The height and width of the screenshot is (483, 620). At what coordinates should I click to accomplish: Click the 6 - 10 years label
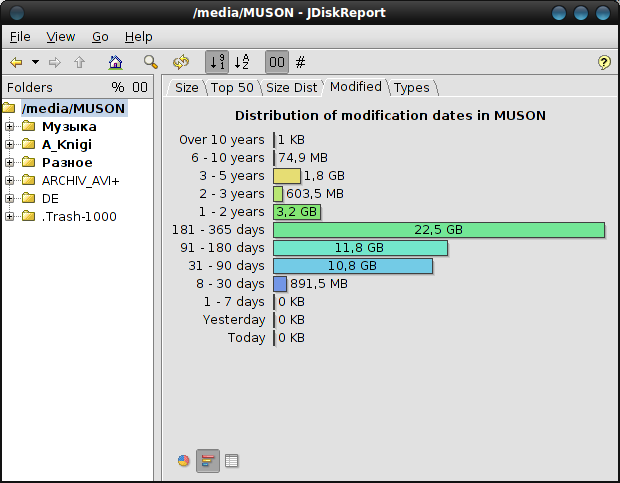228,158
